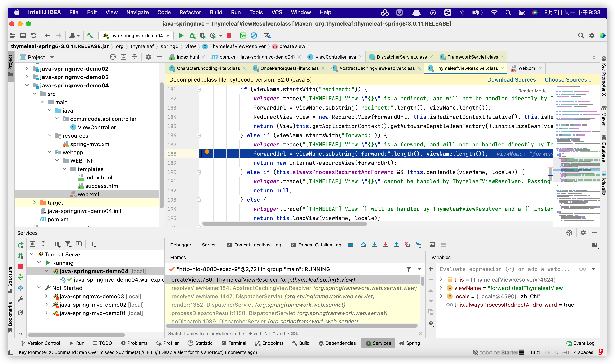This screenshot has width=615, height=364.
Task: Step Out in the debugger toolbar
Action: point(396,245)
